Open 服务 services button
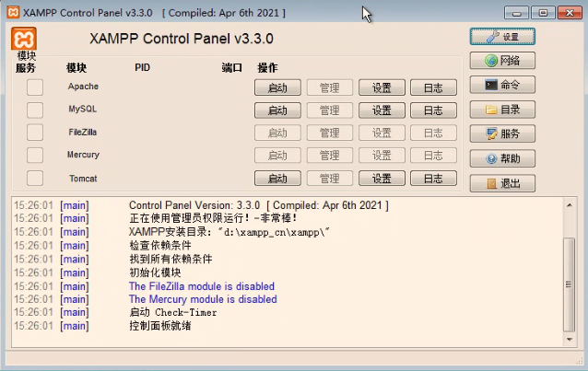Screen dimensions: 588x371 tap(502, 133)
